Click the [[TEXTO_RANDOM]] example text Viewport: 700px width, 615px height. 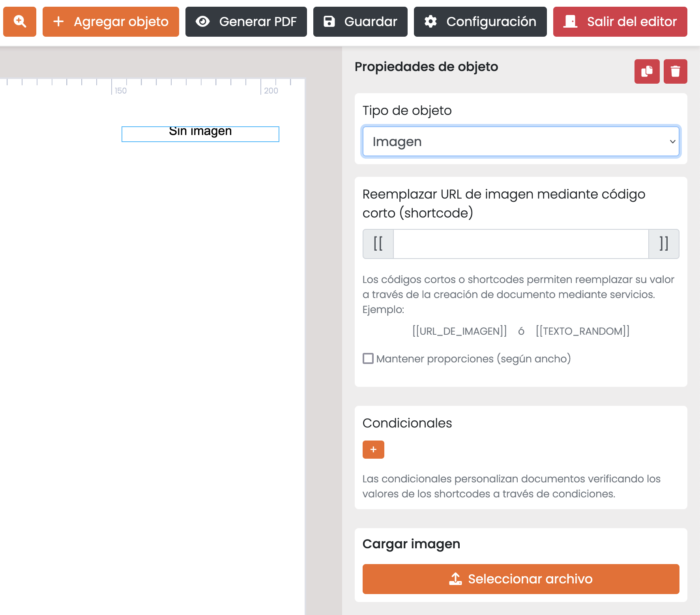point(582,331)
